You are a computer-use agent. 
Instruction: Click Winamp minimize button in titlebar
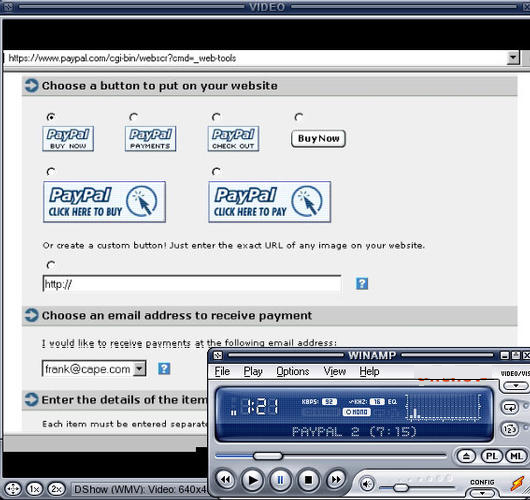coord(505,355)
